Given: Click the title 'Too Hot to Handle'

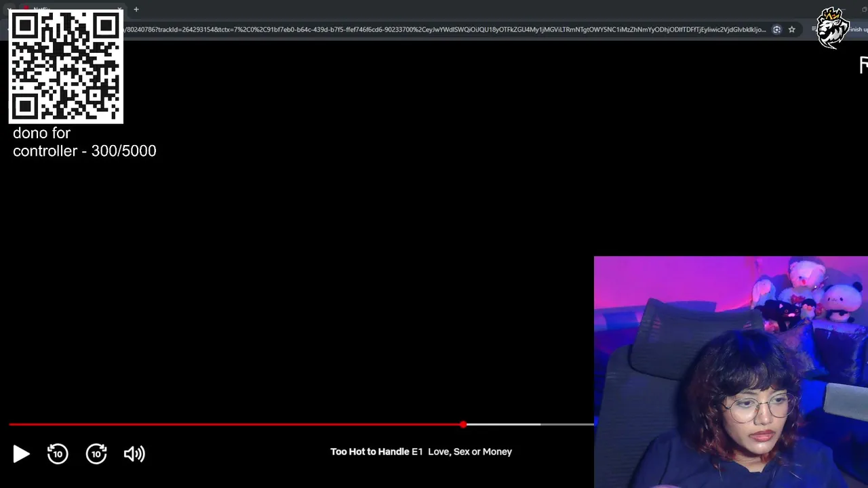Looking at the screenshot, I should click(x=370, y=451).
